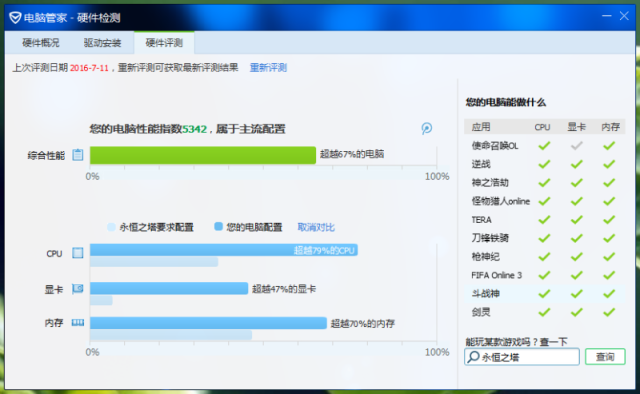Click the game search input field
Image resolution: width=640 pixels, height=394 pixels.
click(522, 357)
